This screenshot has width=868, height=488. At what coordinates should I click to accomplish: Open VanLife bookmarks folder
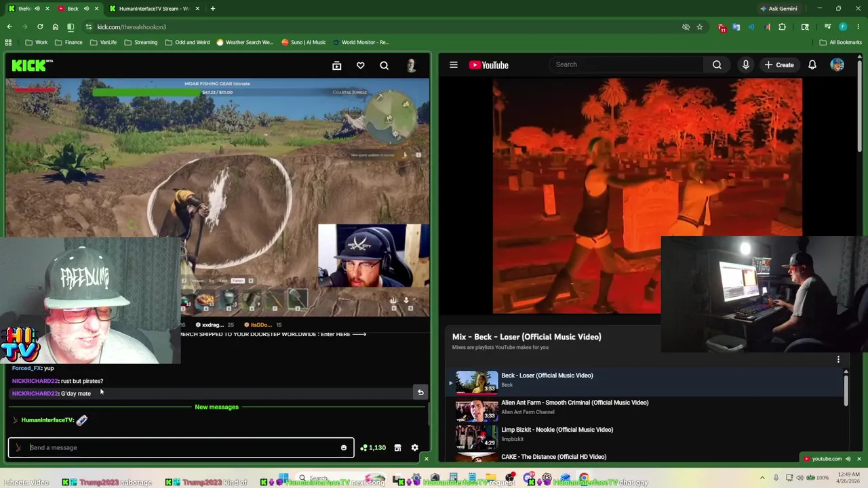pyautogui.click(x=103, y=42)
